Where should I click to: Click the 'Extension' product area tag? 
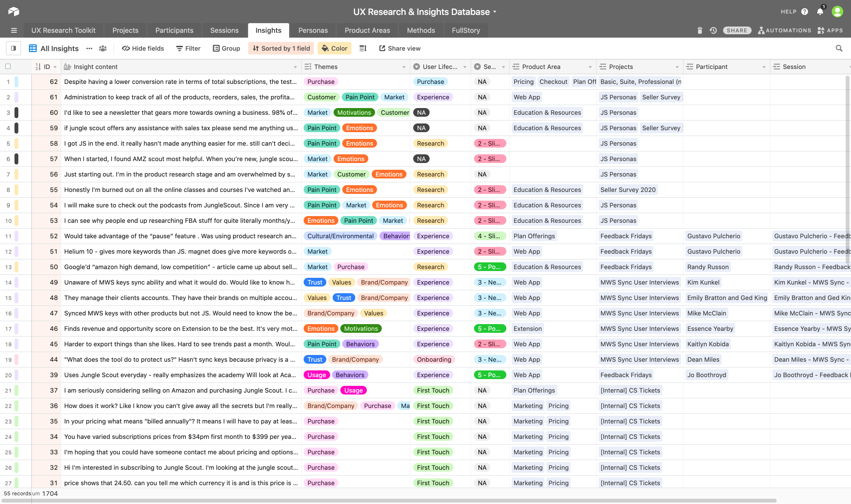point(528,329)
